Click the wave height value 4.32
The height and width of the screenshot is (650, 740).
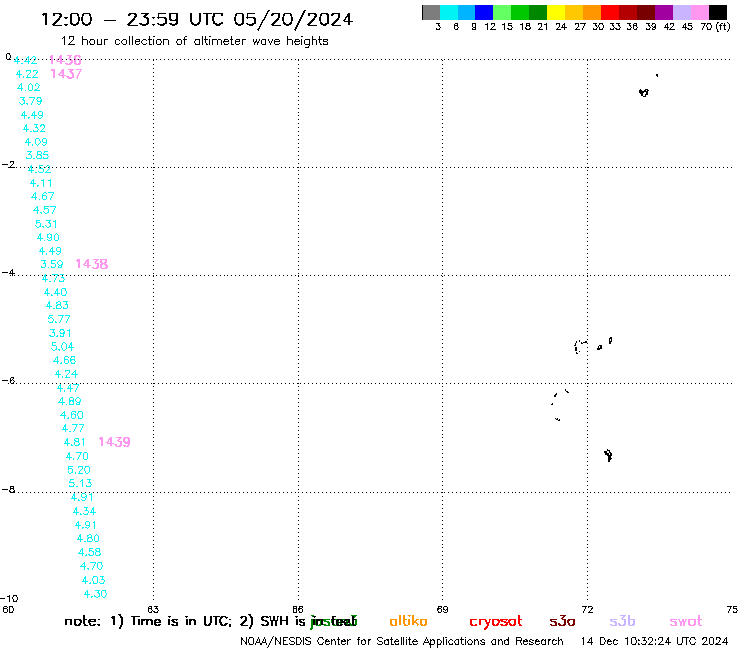click(34, 128)
